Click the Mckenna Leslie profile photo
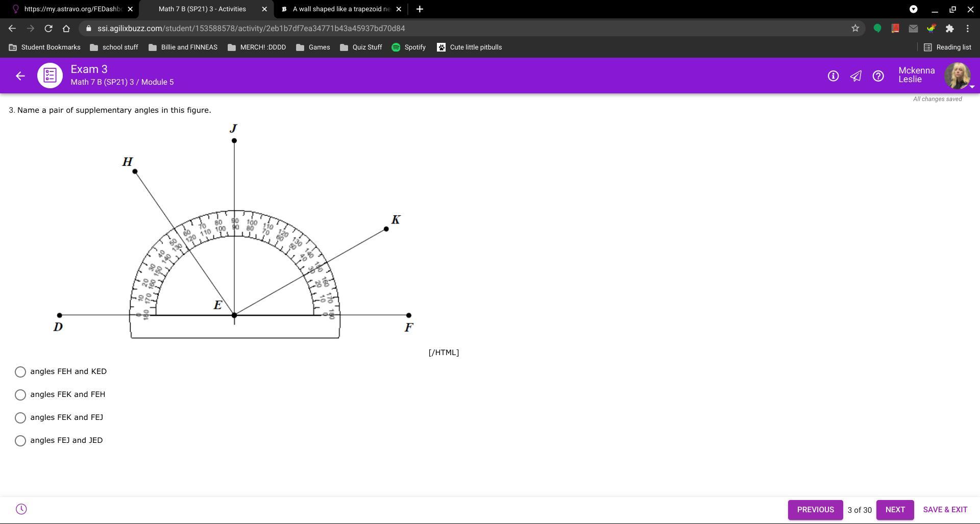980x524 pixels. (x=957, y=76)
